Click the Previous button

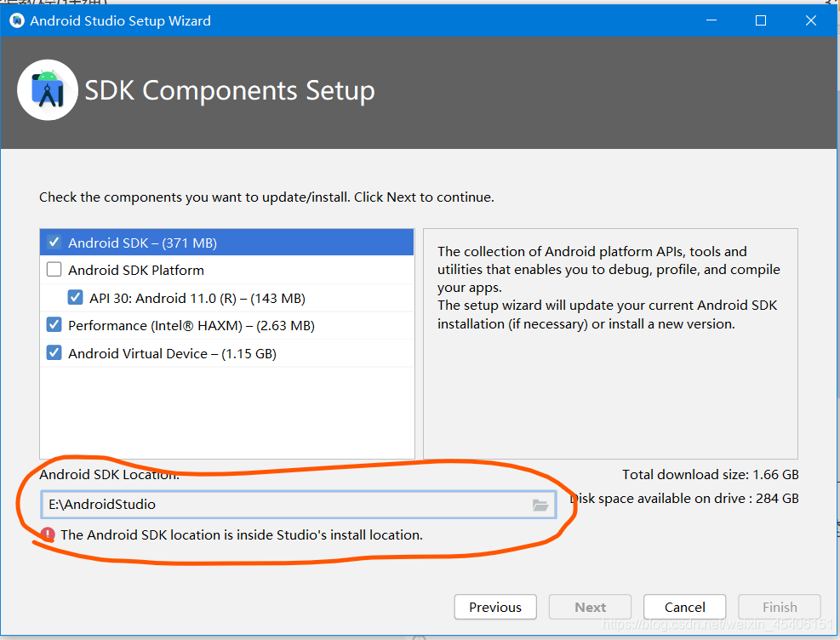point(495,607)
